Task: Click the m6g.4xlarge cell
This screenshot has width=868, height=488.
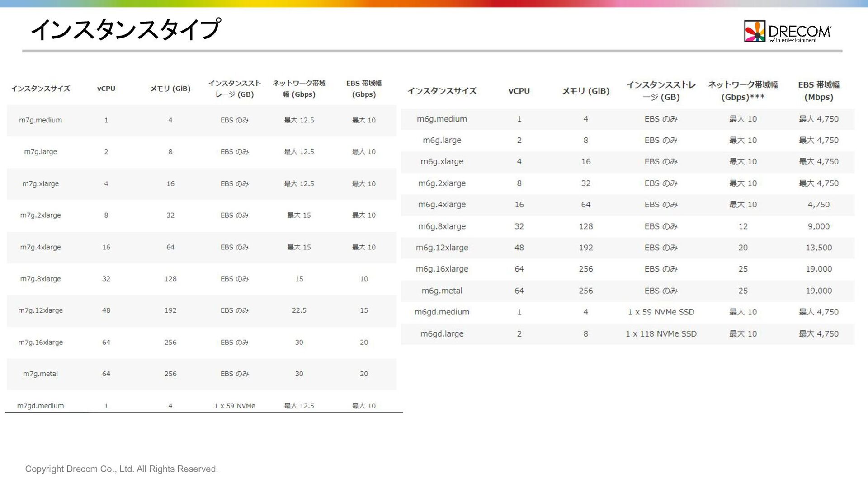Action: [x=442, y=204]
